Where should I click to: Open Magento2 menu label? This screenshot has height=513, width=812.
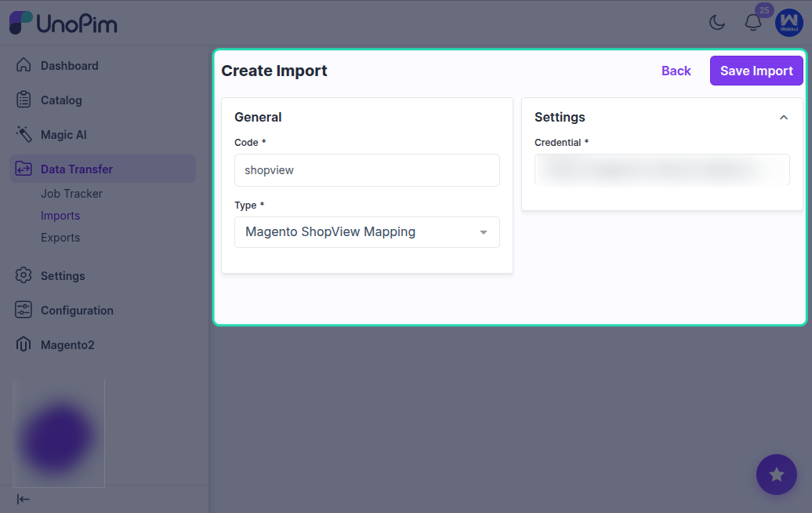click(67, 345)
